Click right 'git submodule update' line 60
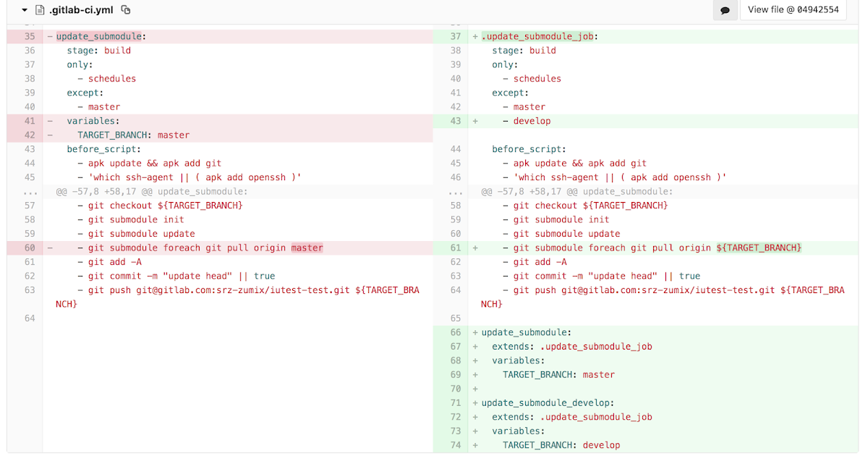868x456 pixels. (x=562, y=234)
